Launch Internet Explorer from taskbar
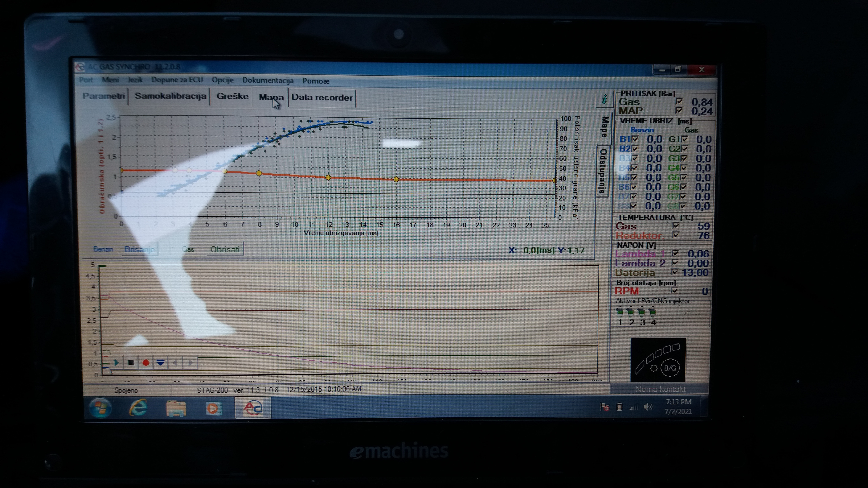The width and height of the screenshot is (868, 488). (x=138, y=408)
